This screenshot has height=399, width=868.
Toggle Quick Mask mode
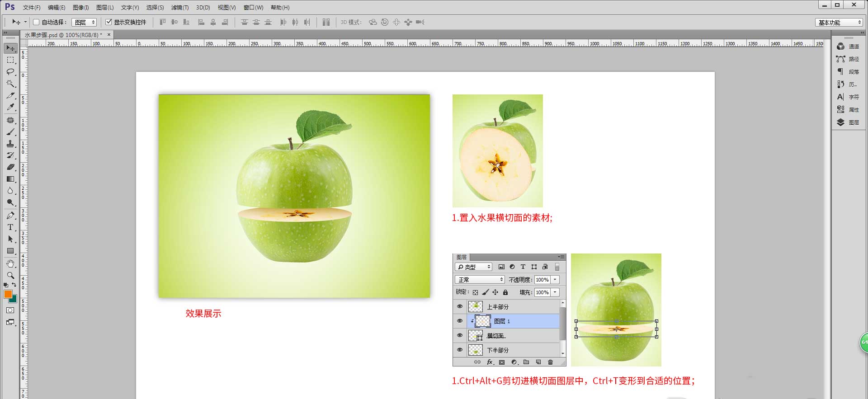point(10,310)
